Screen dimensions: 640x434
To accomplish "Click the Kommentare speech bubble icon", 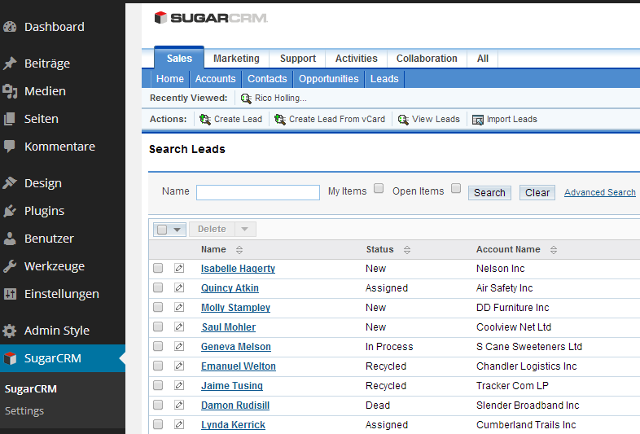I will pos(10,147).
